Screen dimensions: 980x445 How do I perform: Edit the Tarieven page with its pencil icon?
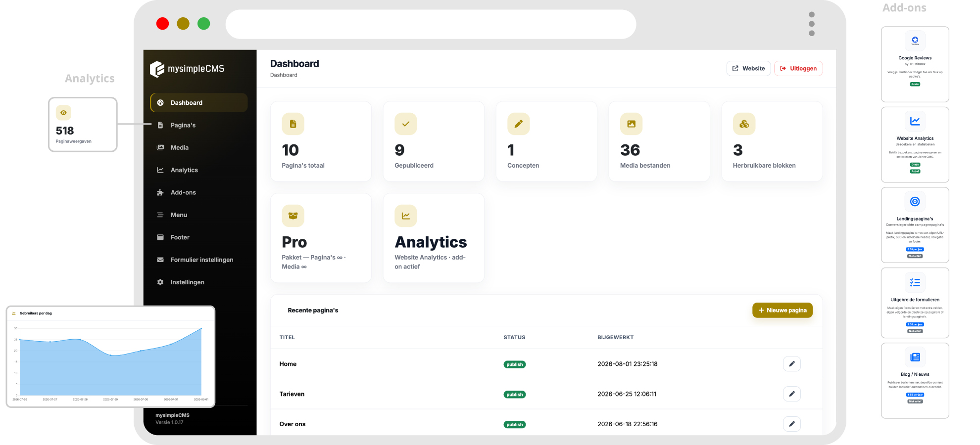point(792,394)
